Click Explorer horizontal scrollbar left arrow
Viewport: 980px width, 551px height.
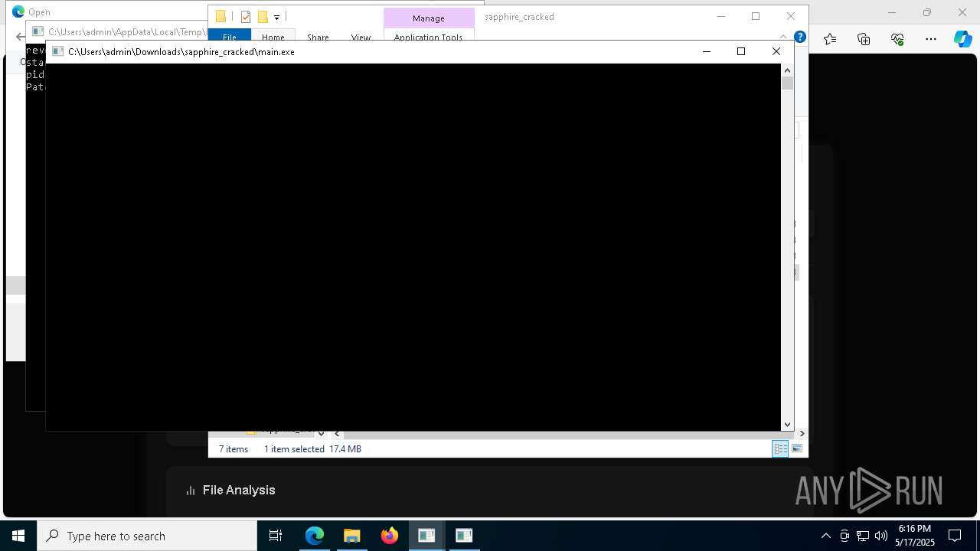338,433
